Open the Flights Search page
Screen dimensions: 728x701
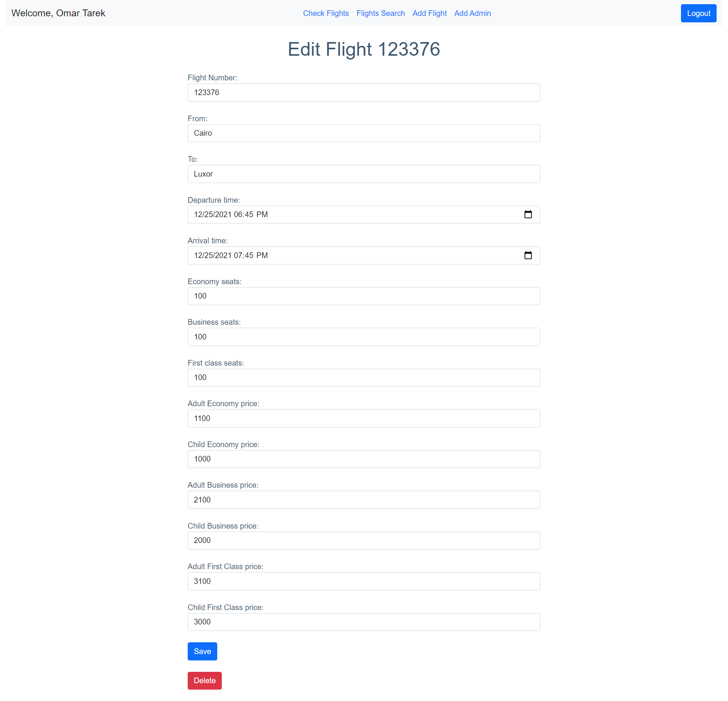(x=380, y=13)
